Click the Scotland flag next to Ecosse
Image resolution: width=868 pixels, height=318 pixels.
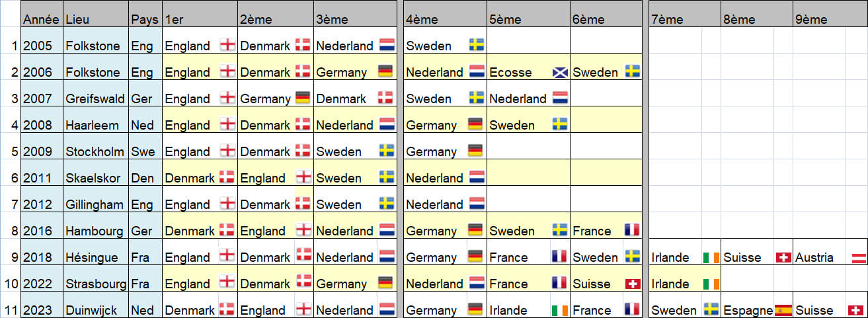560,71
